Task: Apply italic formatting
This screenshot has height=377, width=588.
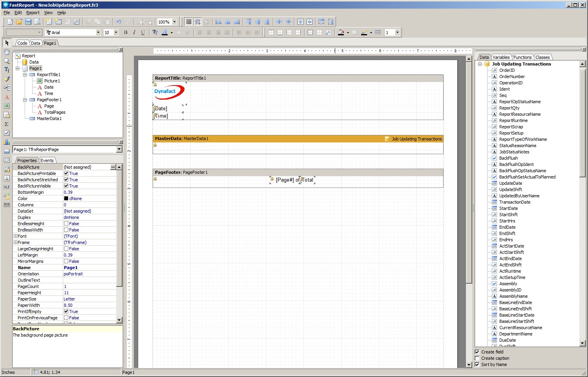Action: (134, 33)
